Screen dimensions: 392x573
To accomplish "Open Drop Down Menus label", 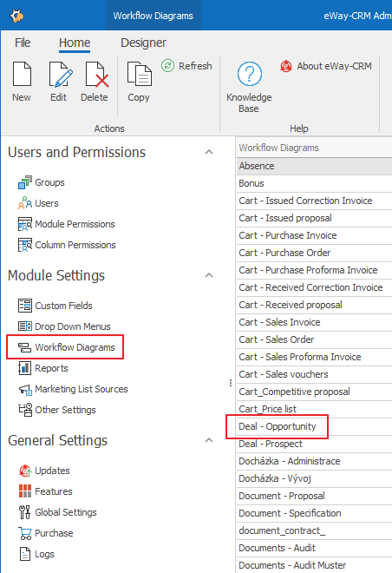I will click(73, 326).
